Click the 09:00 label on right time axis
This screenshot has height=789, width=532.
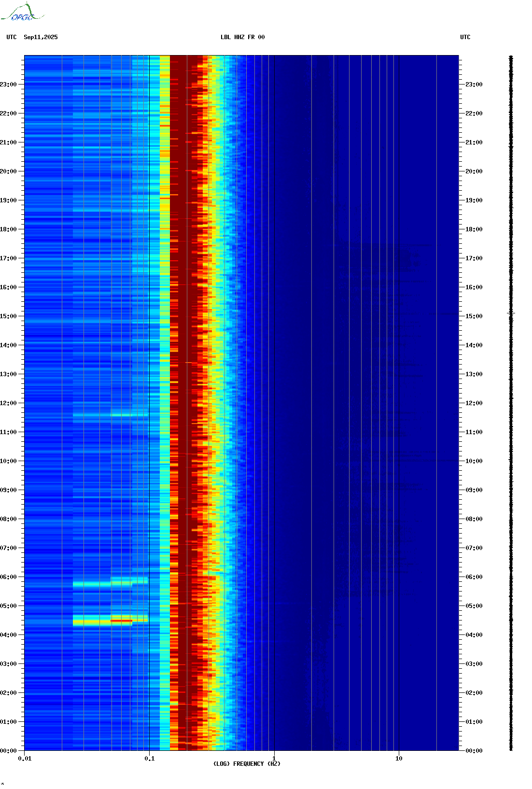[x=474, y=490]
